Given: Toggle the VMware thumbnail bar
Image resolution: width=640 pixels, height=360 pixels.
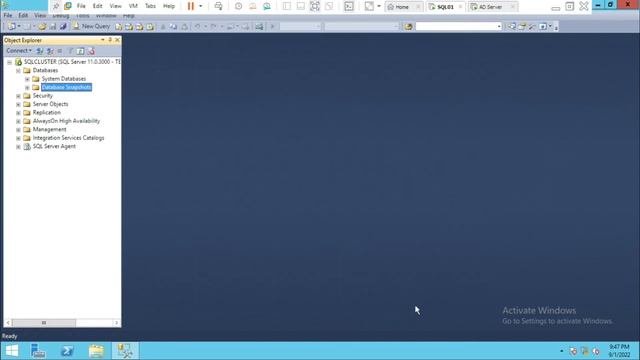Looking at the screenshot, I should tap(301, 6).
